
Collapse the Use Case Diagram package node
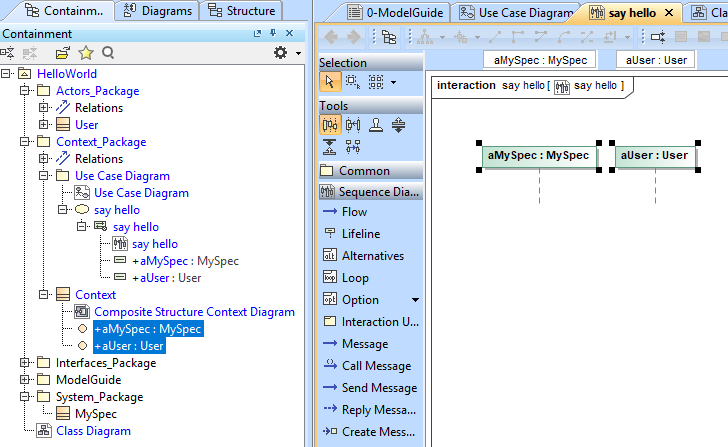tap(44, 176)
